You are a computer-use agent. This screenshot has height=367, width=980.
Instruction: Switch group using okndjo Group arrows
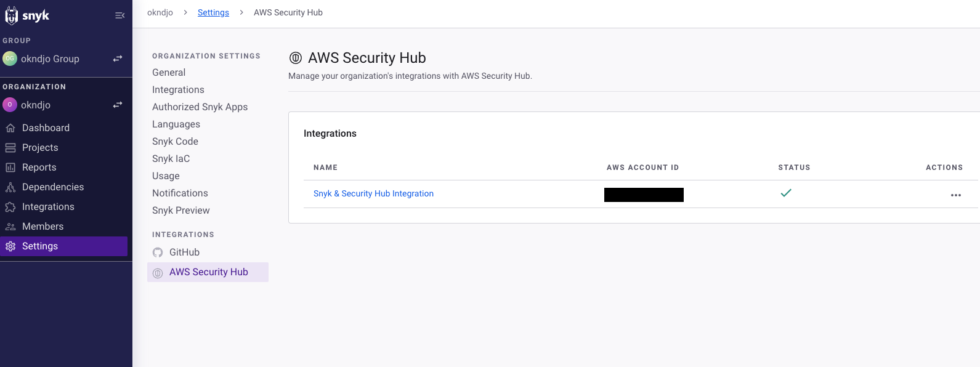(117, 59)
